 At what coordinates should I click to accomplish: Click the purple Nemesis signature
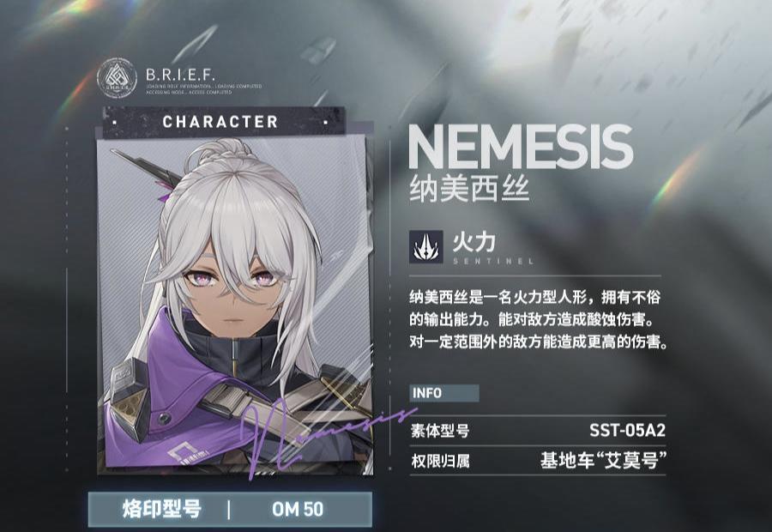click(325, 433)
